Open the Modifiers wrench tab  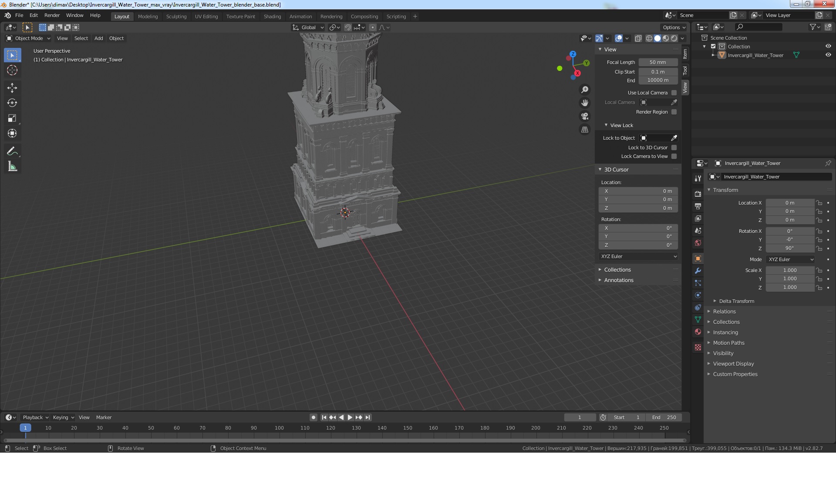tap(698, 271)
